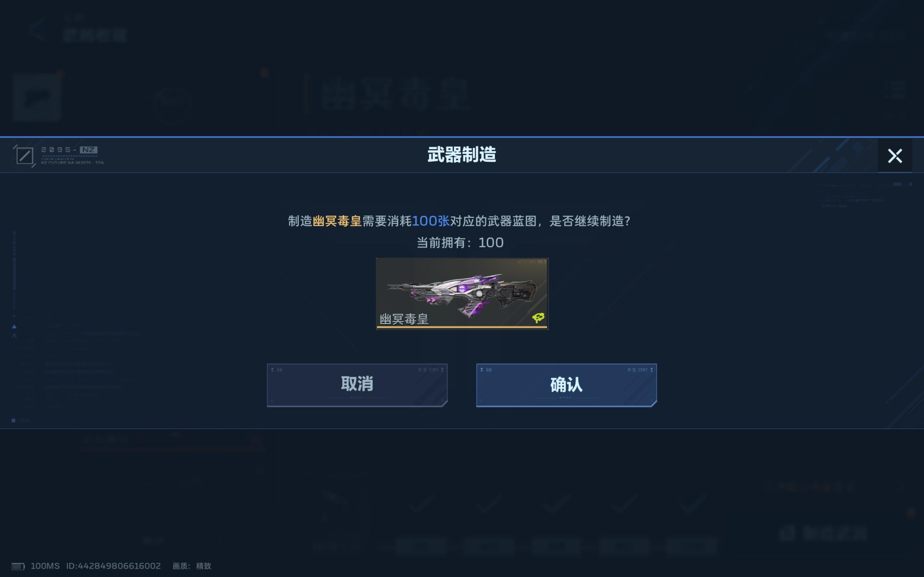Click the outlined triangle marker on left edge
Viewport: 924px width, 577px height.
[x=14, y=335]
